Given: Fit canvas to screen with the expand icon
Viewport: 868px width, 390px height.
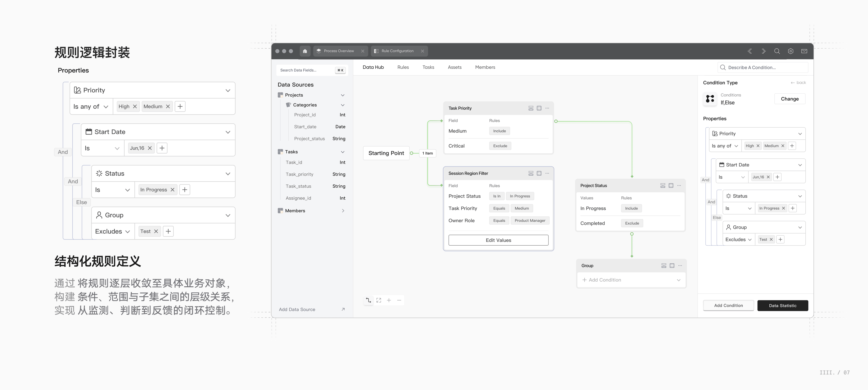Looking at the screenshot, I should point(378,300).
